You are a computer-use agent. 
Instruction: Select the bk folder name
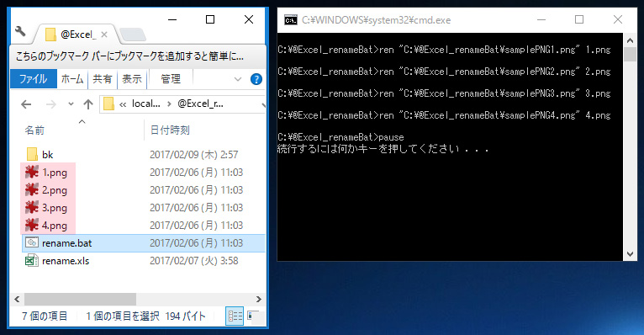(48, 155)
